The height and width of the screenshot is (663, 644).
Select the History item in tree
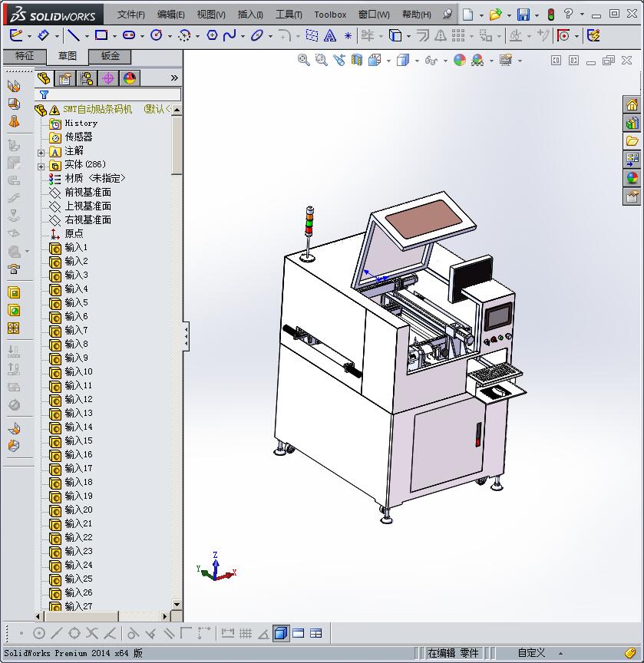point(81,123)
